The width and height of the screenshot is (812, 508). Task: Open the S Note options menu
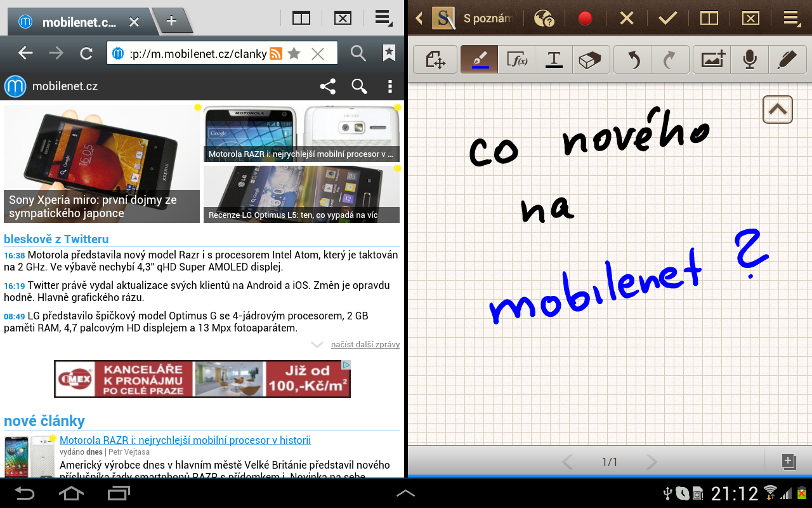click(791, 18)
